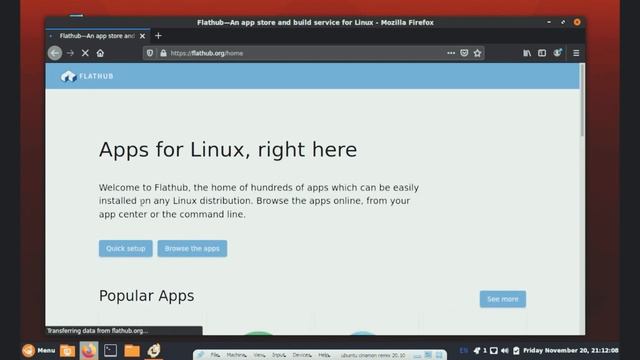Click the Popular Apps heading
This screenshot has height=360, width=640.
pos(147,296)
